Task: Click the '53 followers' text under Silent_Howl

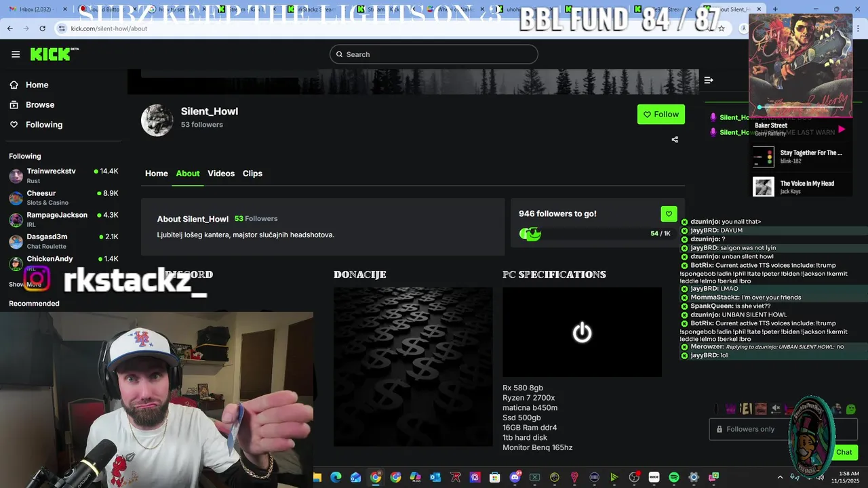Action: [x=202, y=125]
